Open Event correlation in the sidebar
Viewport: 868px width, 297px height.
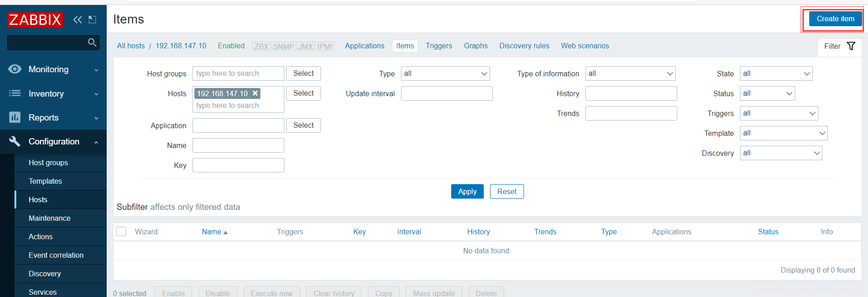point(61,255)
